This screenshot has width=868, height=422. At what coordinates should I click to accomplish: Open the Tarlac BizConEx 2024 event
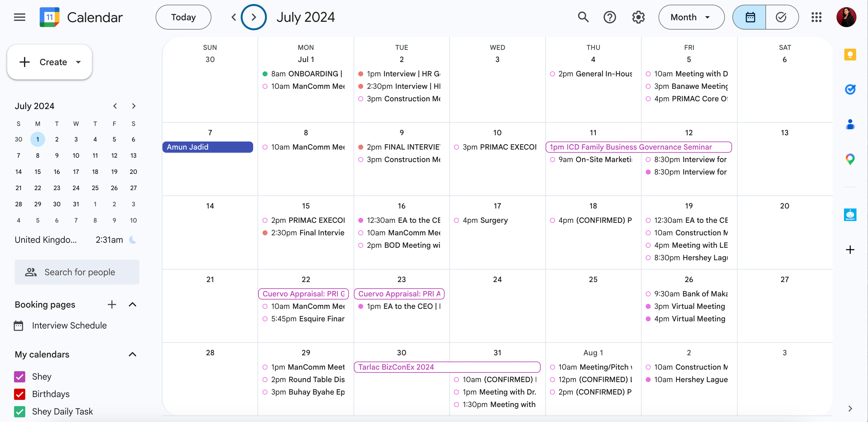point(447,367)
